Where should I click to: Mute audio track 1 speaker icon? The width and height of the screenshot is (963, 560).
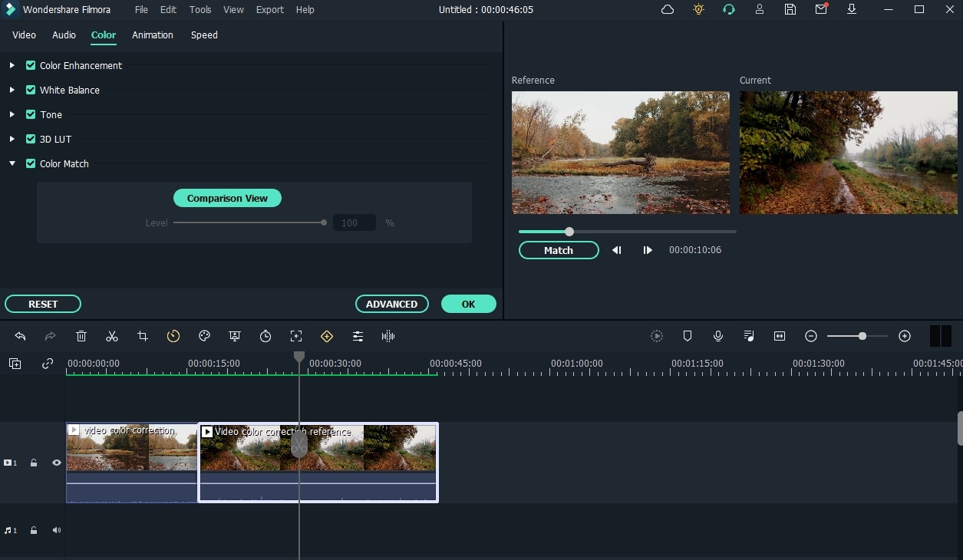pyautogui.click(x=57, y=530)
